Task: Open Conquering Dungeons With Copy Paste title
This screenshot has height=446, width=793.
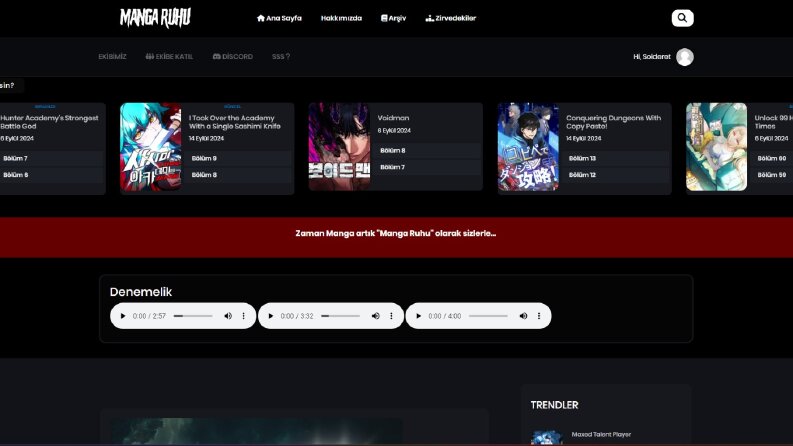Action: tap(613, 122)
